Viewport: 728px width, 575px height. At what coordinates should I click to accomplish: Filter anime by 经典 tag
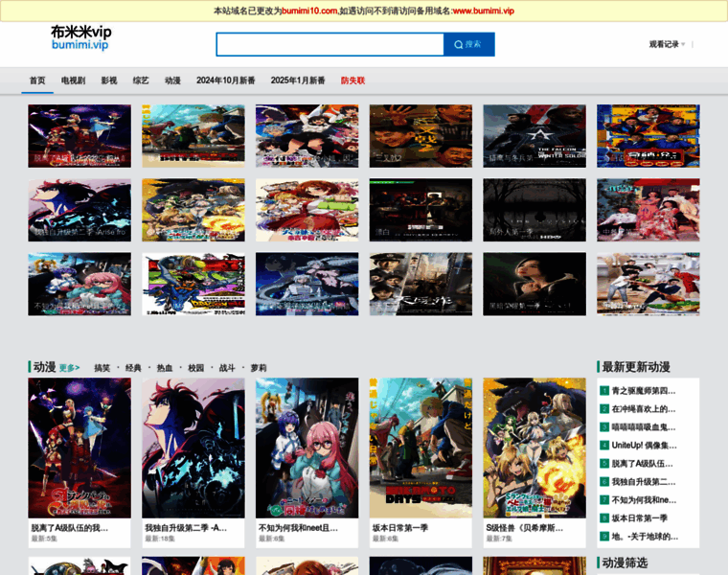pos(133,368)
